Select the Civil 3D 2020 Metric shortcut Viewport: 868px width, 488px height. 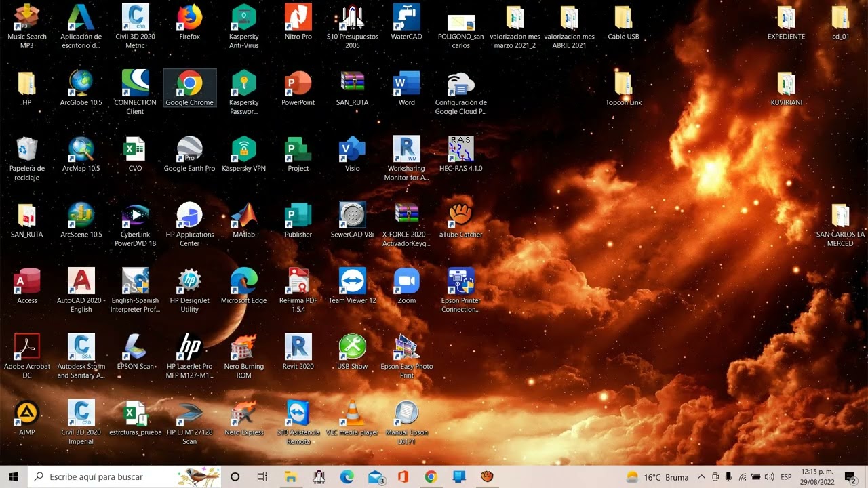click(x=136, y=26)
